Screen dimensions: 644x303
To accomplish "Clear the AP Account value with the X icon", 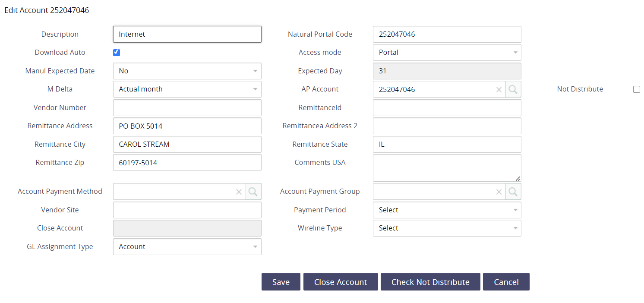I will tap(499, 89).
